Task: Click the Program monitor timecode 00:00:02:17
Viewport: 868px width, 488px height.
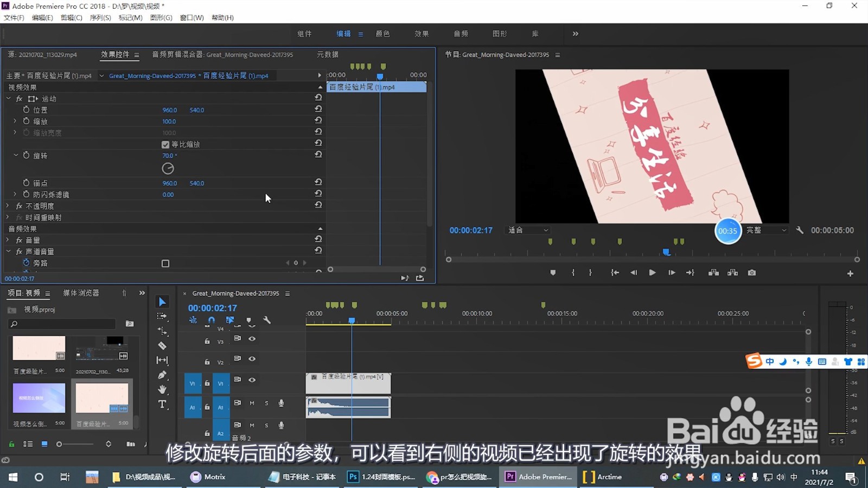Action: pyautogui.click(x=471, y=230)
